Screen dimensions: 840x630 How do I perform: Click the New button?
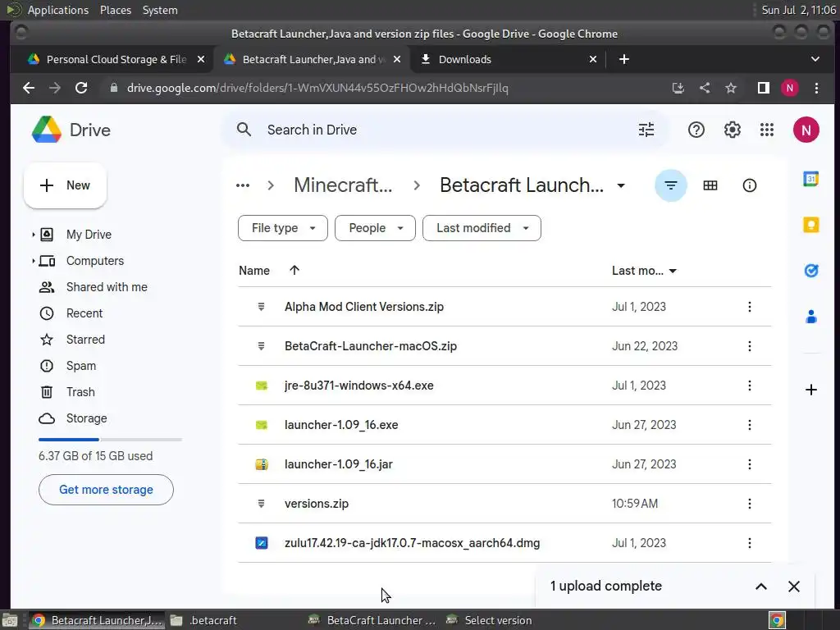click(x=66, y=185)
